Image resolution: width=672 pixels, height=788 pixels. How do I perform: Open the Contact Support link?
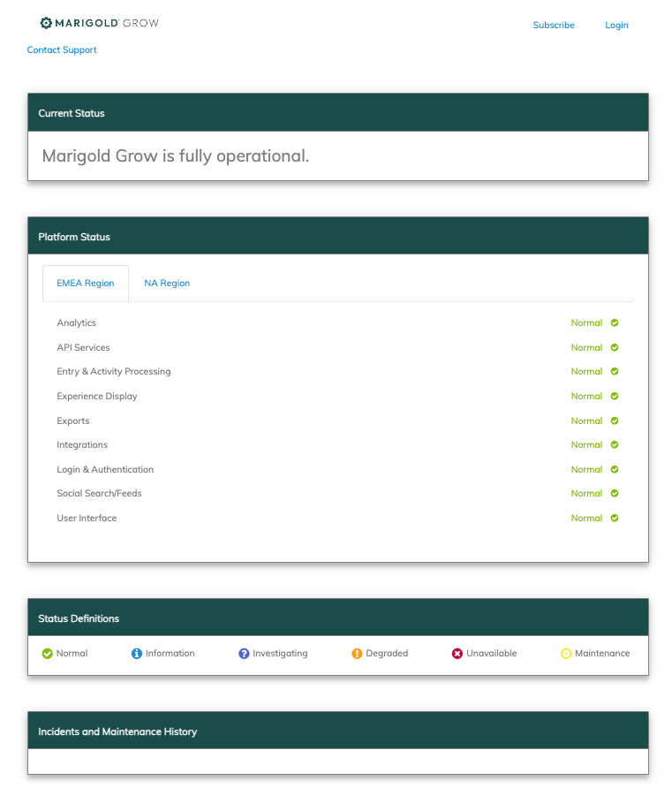pyautogui.click(x=62, y=50)
